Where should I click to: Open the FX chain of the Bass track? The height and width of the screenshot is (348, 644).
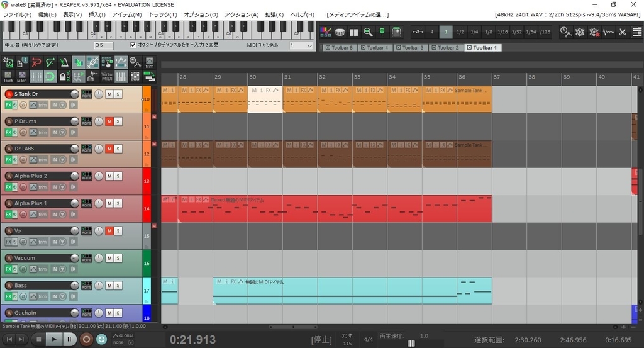(x=8, y=296)
